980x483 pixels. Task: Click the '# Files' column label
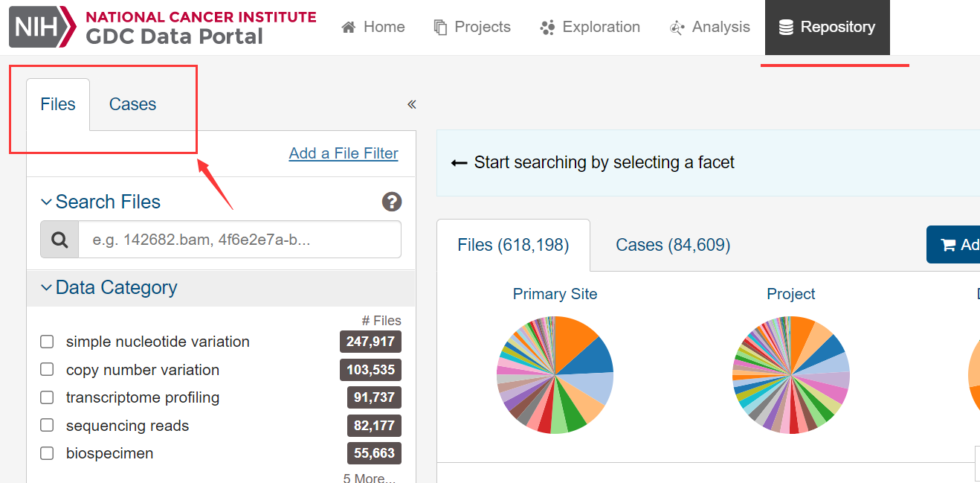[381, 321]
